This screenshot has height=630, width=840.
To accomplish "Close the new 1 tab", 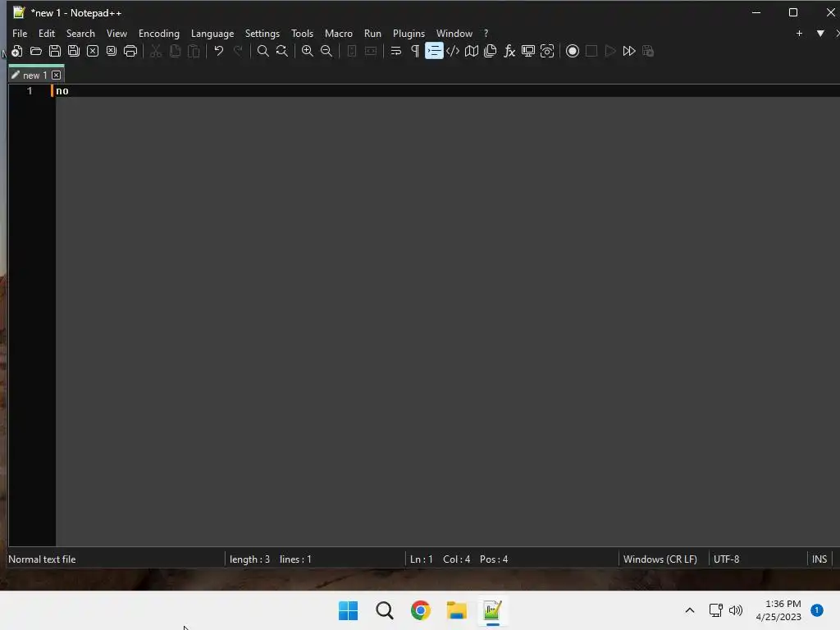I will coord(57,75).
